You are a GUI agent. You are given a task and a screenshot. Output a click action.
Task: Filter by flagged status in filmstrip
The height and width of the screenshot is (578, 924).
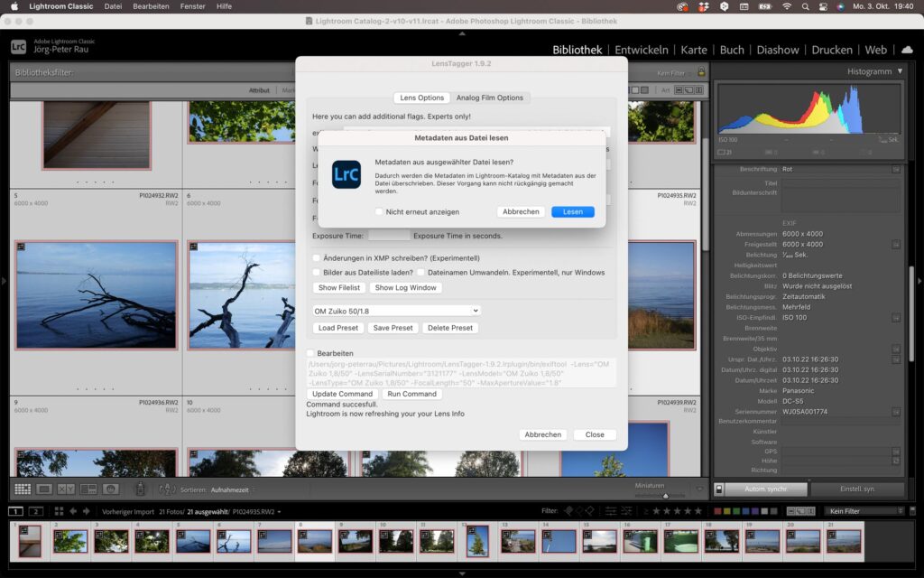[x=568, y=511]
